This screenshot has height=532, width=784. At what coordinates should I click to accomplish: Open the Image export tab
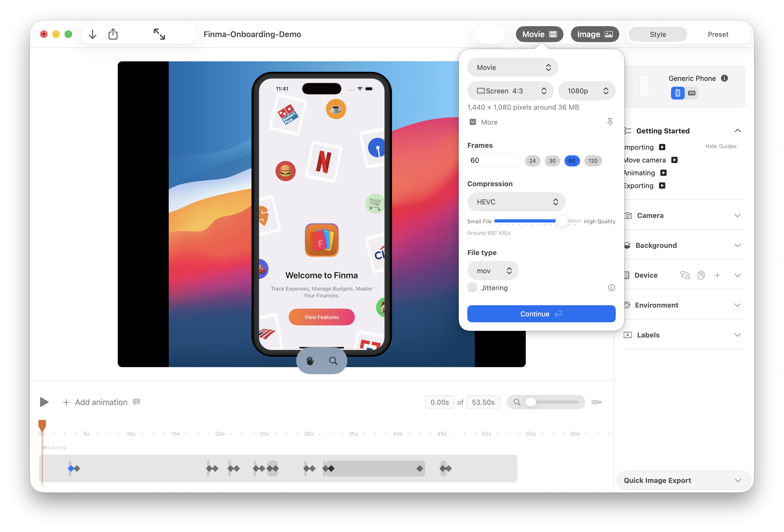click(594, 34)
